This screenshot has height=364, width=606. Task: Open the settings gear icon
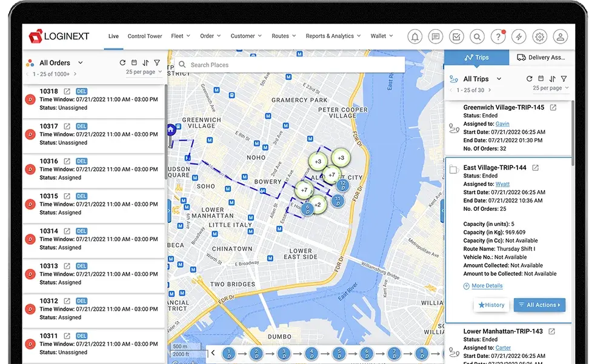(539, 37)
